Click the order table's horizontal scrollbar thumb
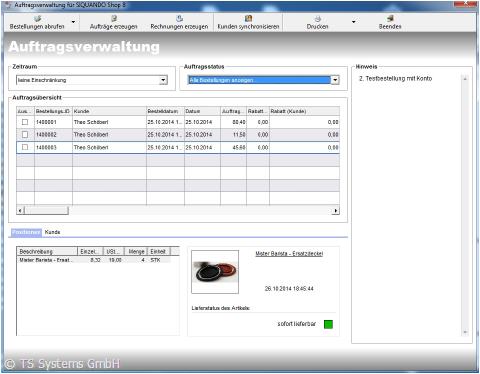 [x=46, y=210]
